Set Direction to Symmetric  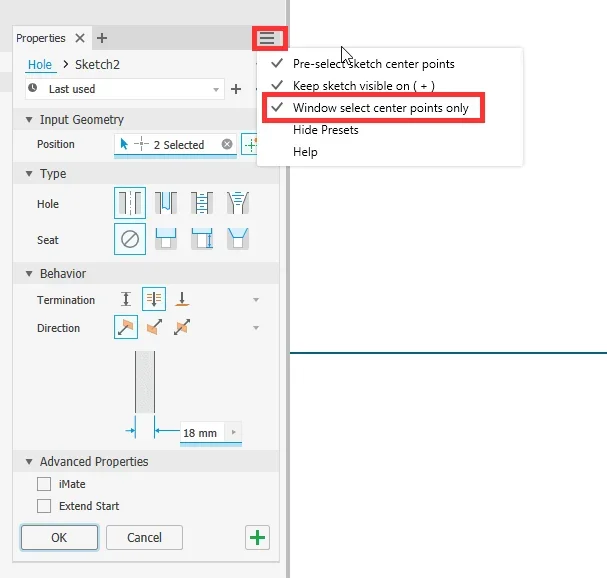(x=182, y=327)
